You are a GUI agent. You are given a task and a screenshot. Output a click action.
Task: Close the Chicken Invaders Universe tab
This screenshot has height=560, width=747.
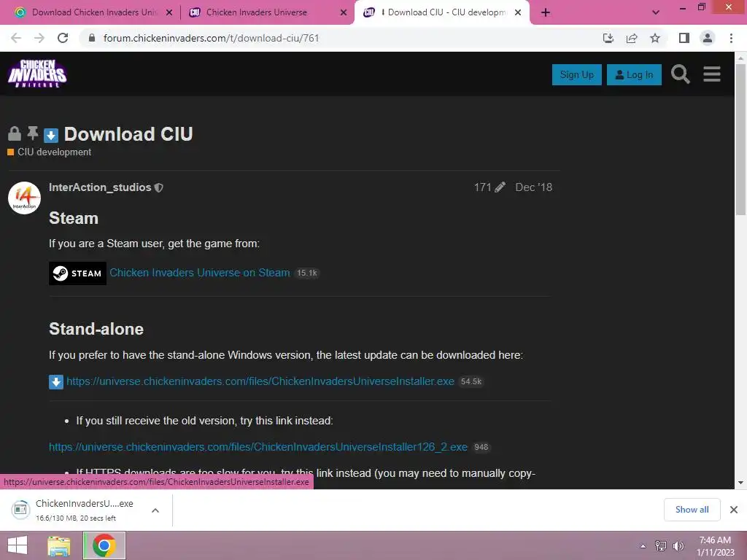344,13
